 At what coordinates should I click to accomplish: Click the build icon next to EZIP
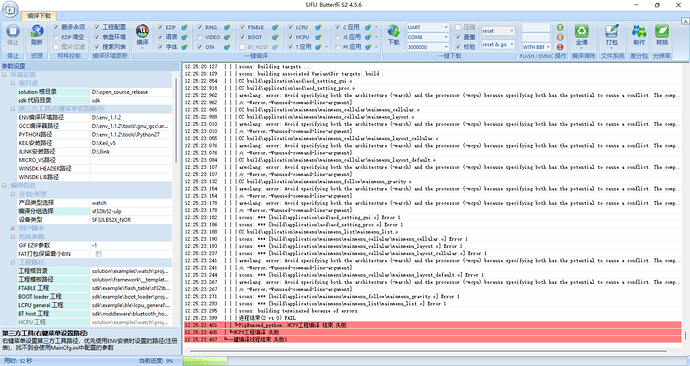(x=184, y=27)
